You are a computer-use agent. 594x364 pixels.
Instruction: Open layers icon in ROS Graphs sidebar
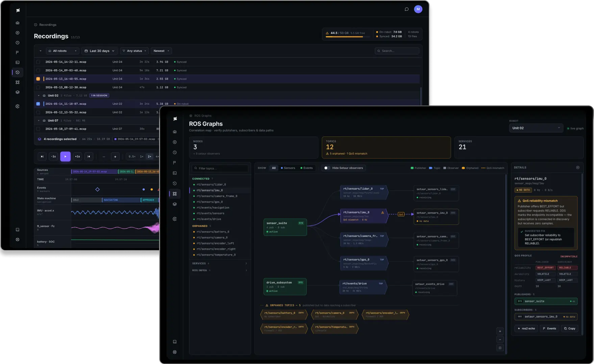coord(175,204)
